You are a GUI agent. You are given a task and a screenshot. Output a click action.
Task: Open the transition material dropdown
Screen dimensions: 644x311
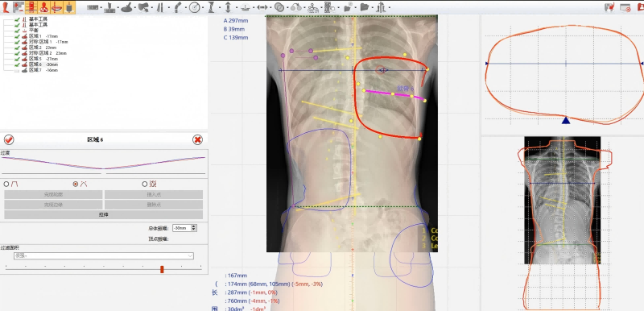point(104,256)
